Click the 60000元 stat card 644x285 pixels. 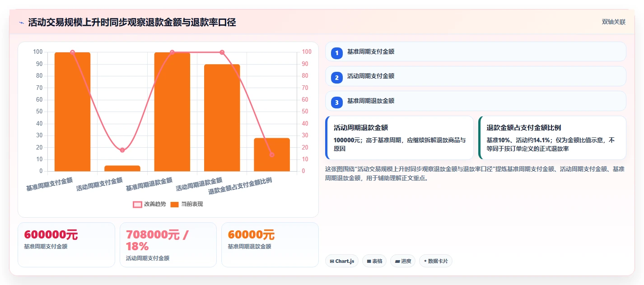click(270, 245)
